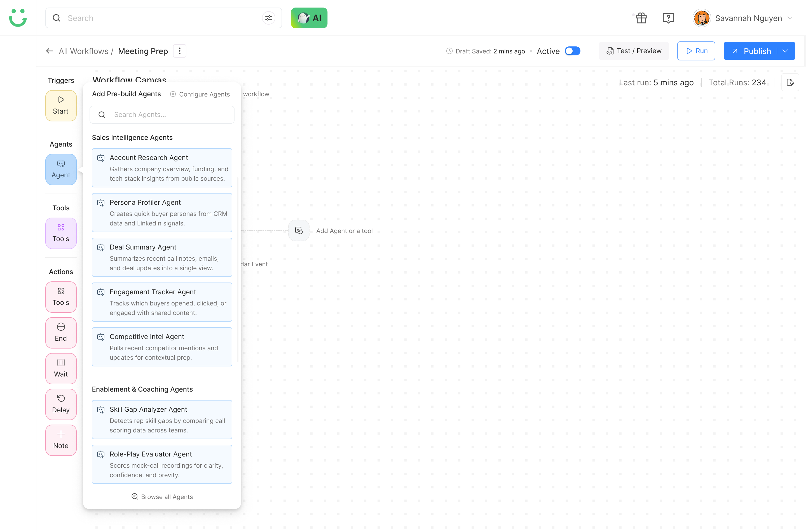Toggle the Active workflow switch
Screen dimensions: 806x532
573,51
